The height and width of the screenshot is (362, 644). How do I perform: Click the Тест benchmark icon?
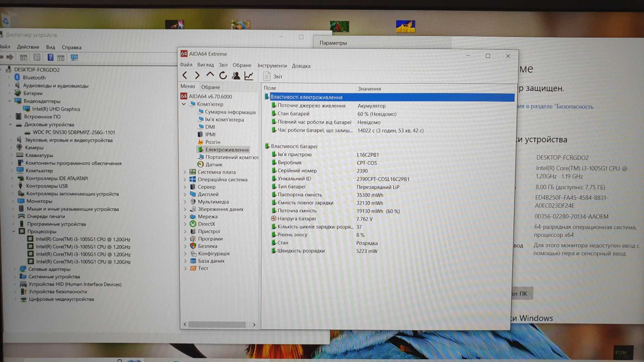(193, 268)
